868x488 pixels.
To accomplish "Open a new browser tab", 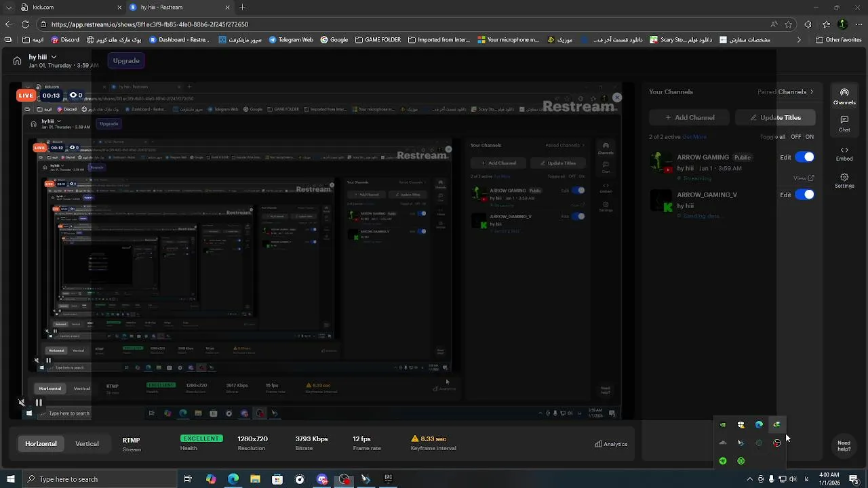I will (242, 7).
